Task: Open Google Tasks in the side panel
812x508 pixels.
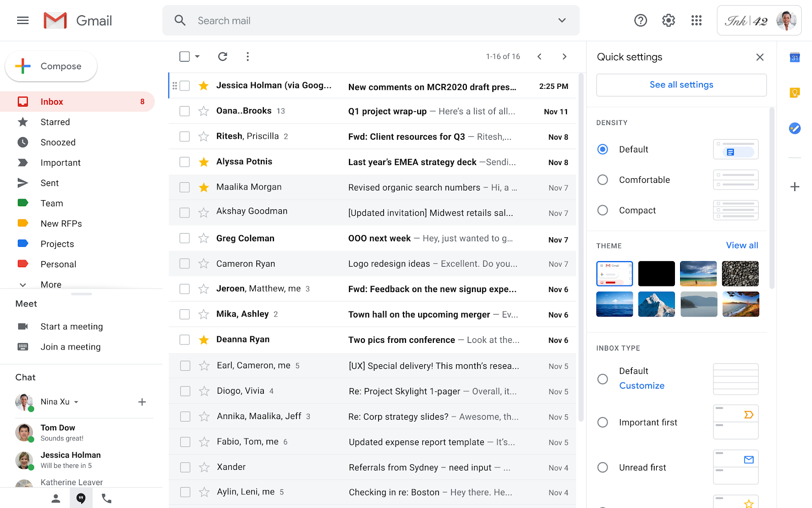Action: pos(794,129)
